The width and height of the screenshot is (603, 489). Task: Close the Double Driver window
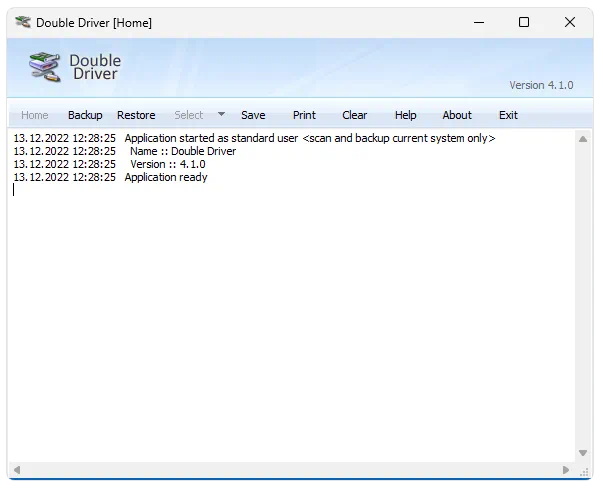coord(570,22)
